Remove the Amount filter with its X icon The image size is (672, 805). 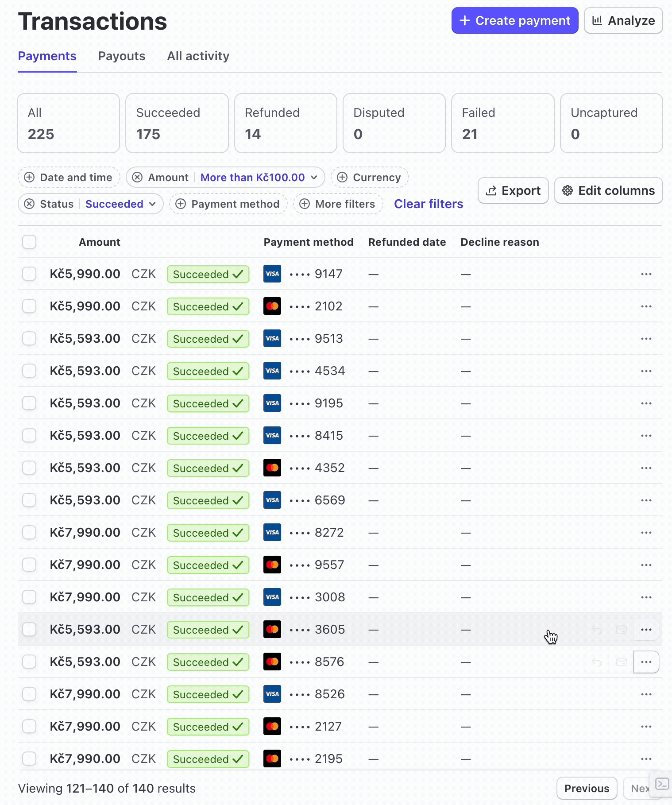pyautogui.click(x=137, y=178)
